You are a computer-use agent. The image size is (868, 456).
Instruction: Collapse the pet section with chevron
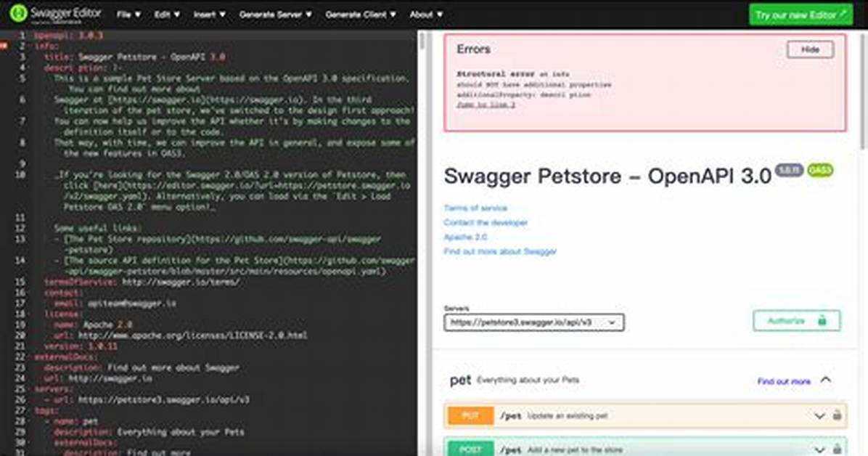point(825,380)
